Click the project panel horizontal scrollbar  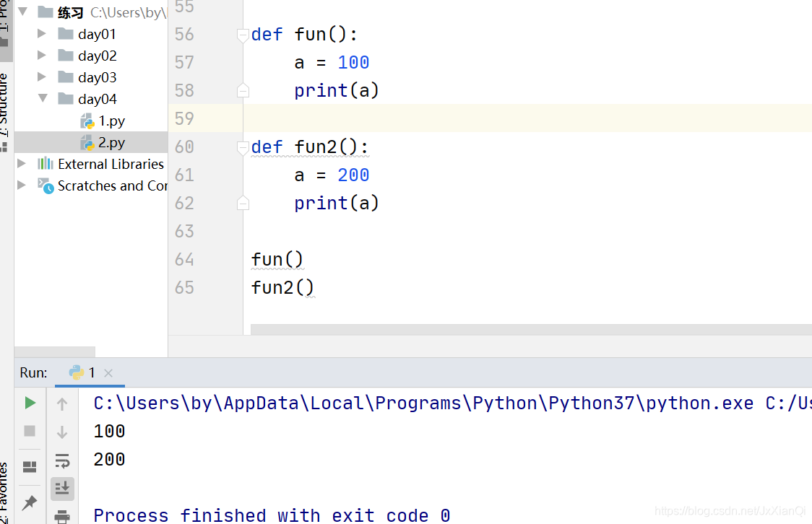pos(55,351)
